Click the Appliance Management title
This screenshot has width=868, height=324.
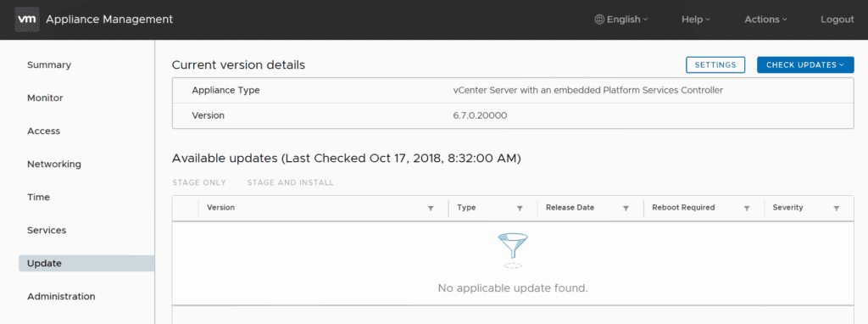pos(109,20)
